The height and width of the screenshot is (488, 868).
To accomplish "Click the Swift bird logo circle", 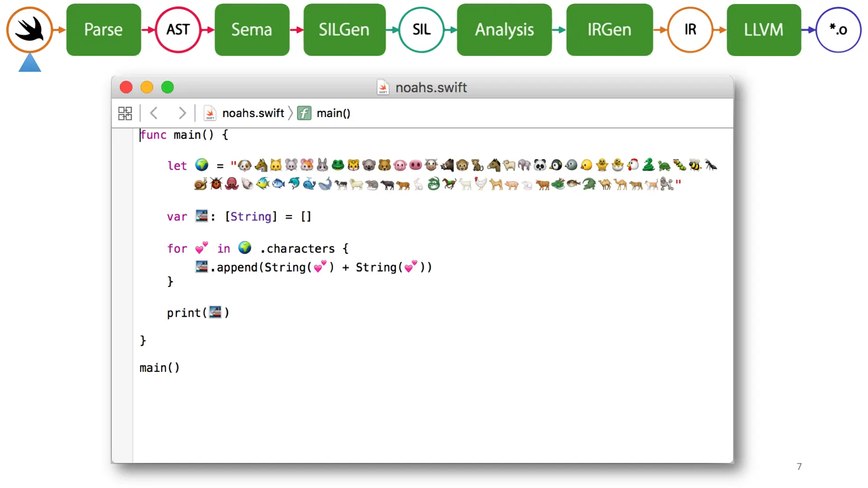I will pyautogui.click(x=30, y=30).
